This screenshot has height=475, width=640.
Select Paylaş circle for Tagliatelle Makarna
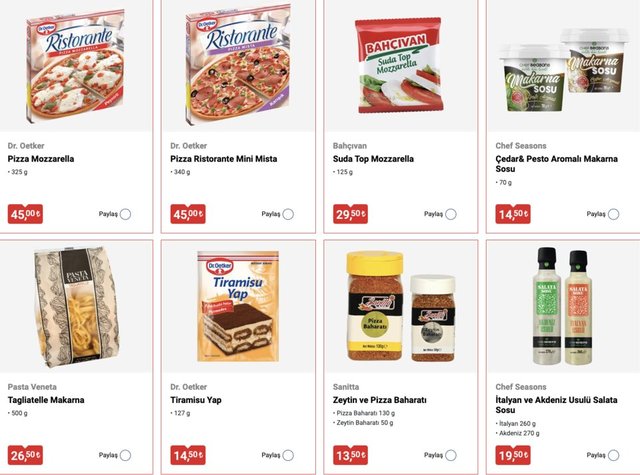125,455
